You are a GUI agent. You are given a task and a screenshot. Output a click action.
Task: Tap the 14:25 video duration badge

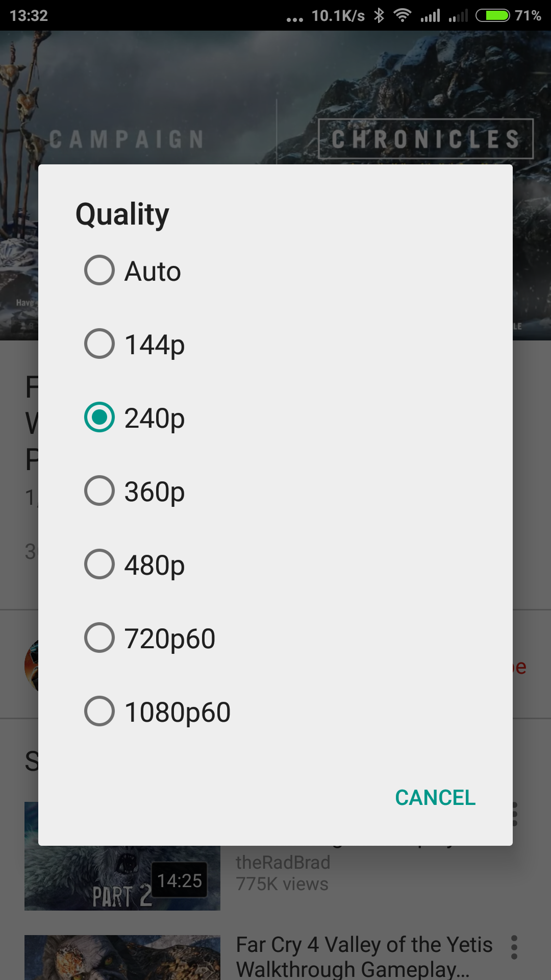click(x=180, y=880)
